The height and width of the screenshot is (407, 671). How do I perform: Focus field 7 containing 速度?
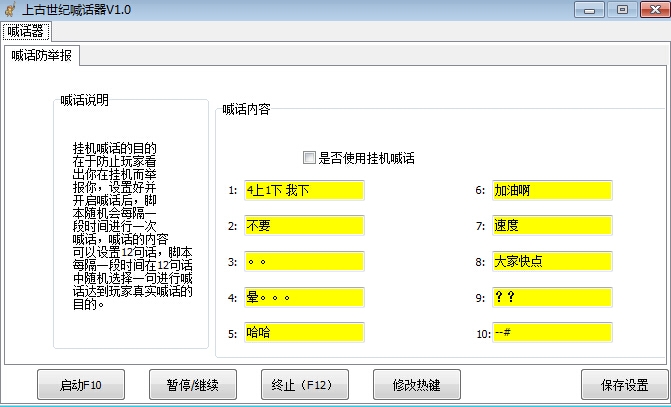click(552, 226)
